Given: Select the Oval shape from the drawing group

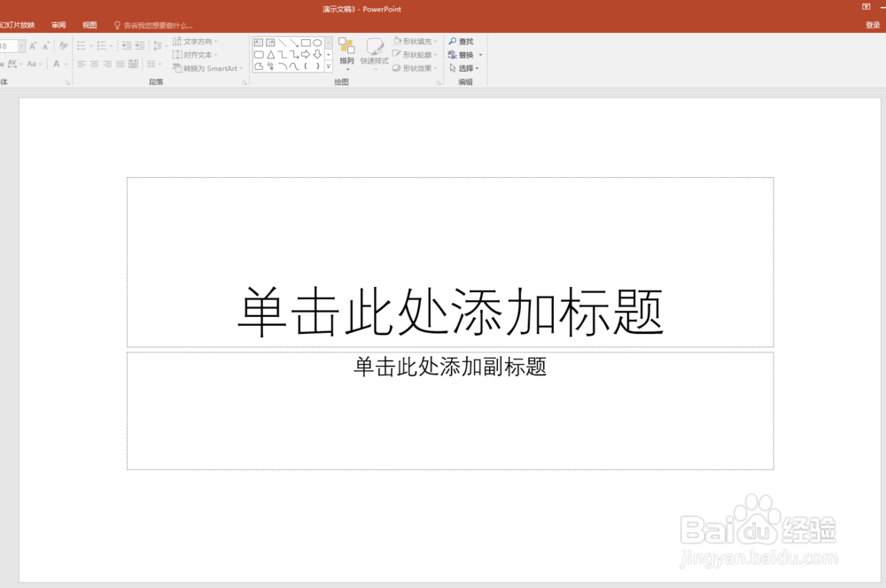Looking at the screenshot, I should pyautogui.click(x=317, y=42).
